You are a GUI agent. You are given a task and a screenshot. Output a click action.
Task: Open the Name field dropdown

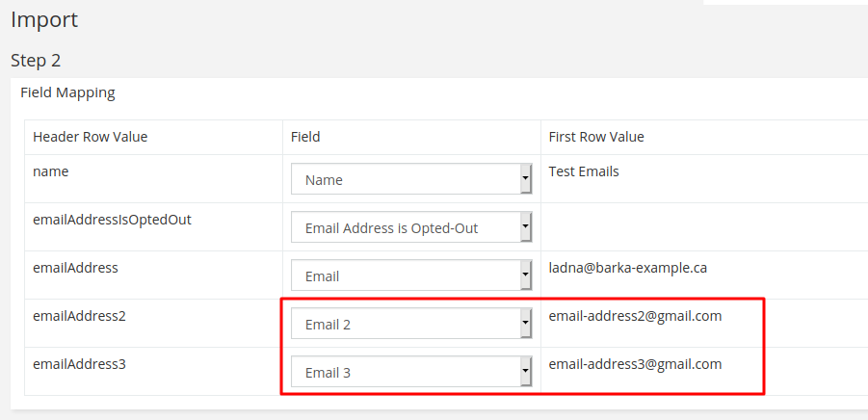click(411, 179)
